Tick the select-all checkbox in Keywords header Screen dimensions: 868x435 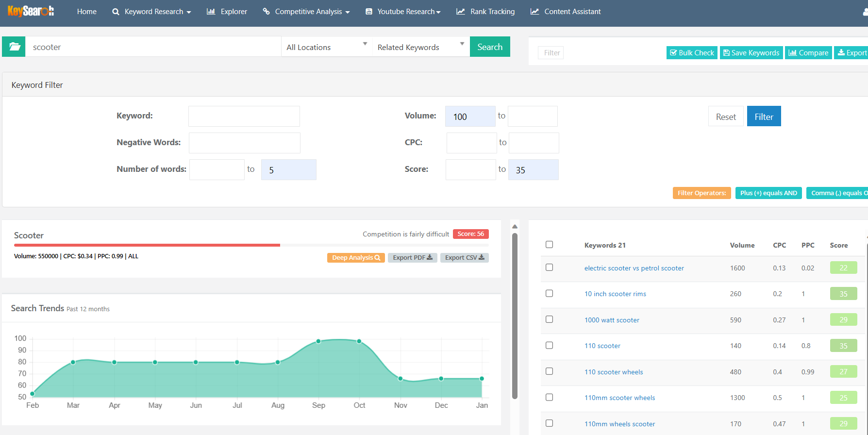(549, 245)
